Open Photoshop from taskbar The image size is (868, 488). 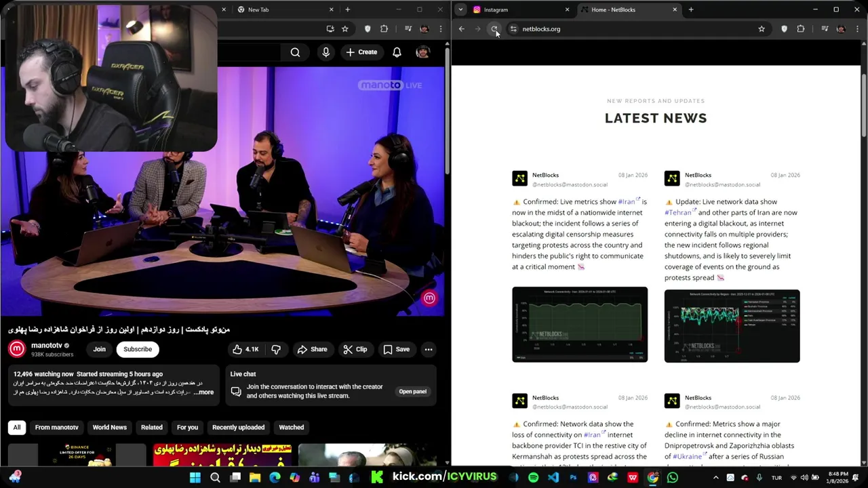pyautogui.click(x=573, y=478)
